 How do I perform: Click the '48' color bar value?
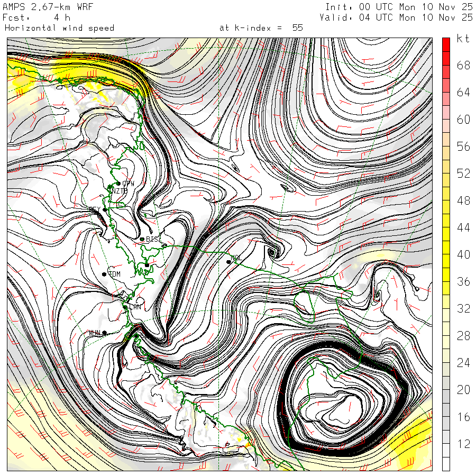(x=463, y=200)
